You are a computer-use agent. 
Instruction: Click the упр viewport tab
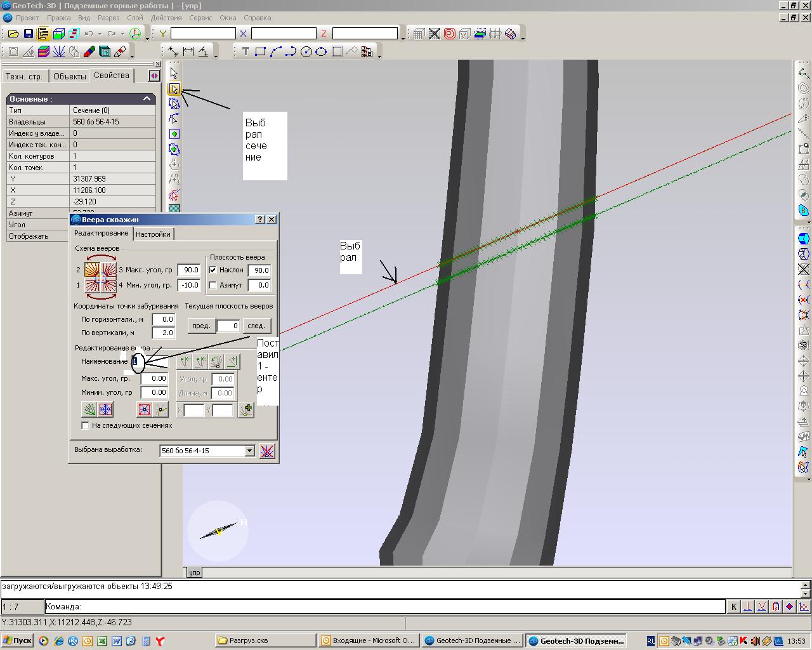194,573
